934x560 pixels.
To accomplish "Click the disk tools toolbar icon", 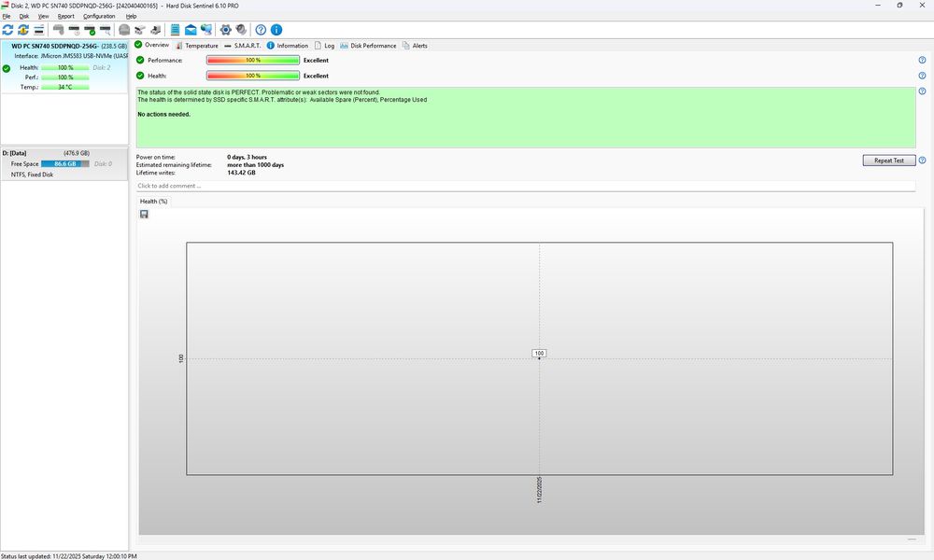I will point(140,30).
